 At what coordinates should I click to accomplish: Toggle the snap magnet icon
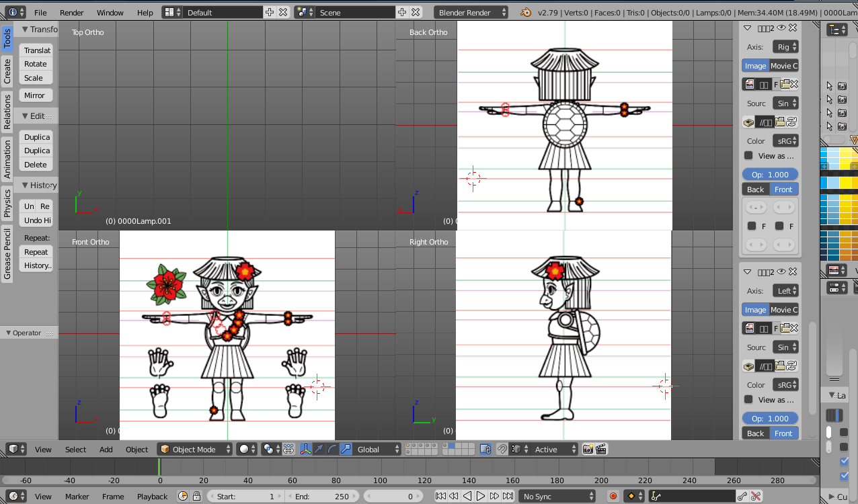pos(502,449)
